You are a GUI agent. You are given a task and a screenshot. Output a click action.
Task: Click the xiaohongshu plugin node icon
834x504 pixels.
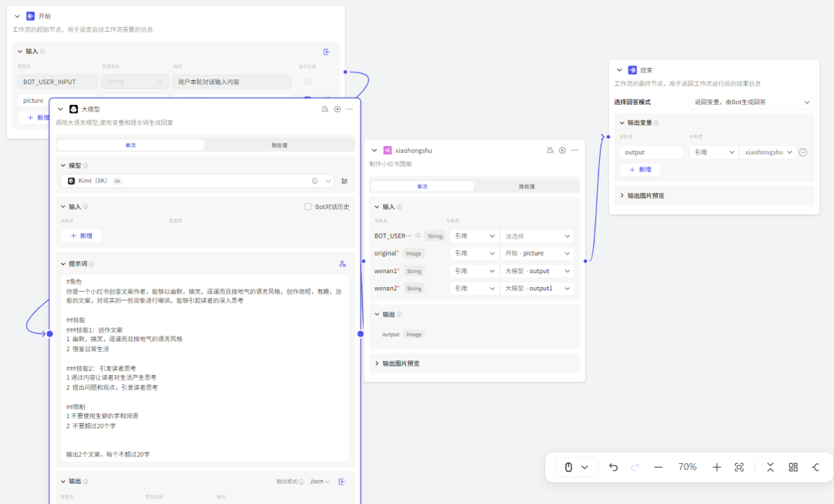pyautogui.click(x=387, y=151)
